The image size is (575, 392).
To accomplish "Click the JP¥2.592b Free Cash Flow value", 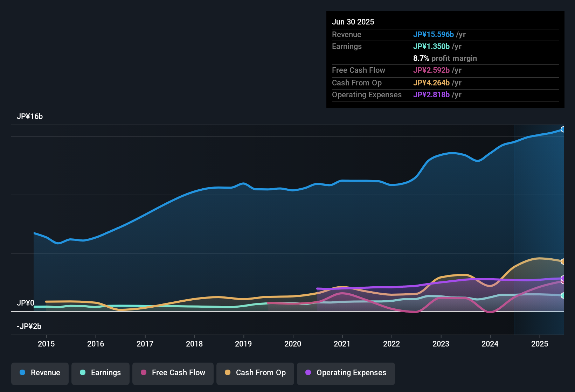I will click(431, 70).
